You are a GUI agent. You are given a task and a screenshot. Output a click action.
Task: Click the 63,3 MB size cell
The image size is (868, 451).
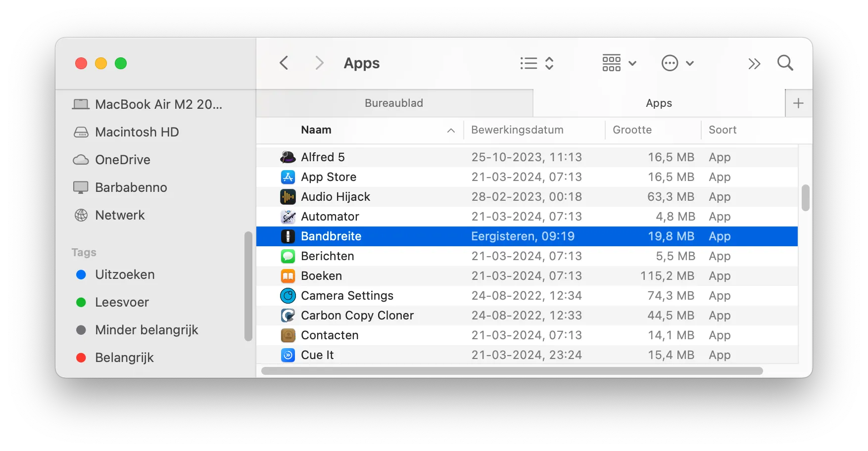[x=671, y=197]
